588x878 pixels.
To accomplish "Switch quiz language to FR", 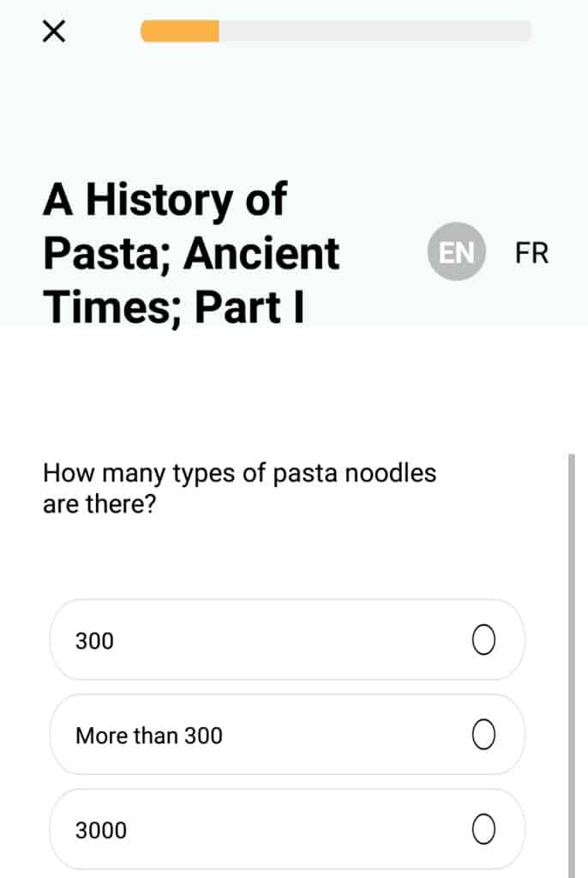I will tap(531, 253).
